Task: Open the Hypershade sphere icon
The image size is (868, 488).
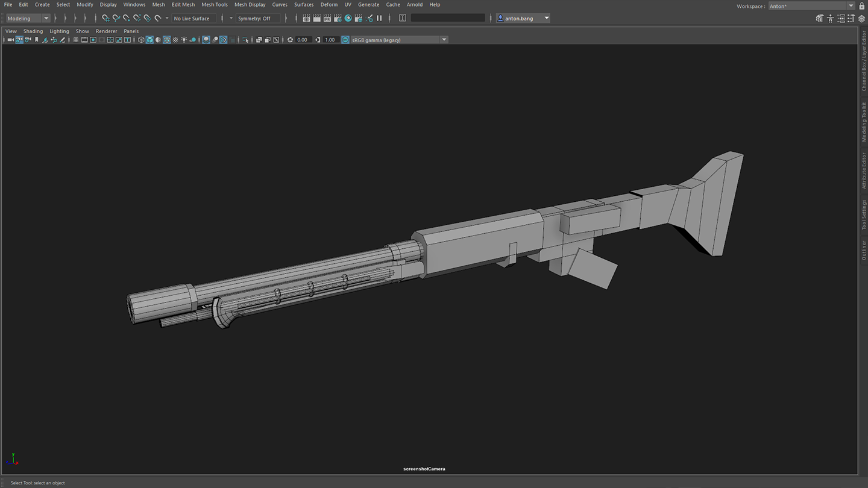Action: pyautogui.click(x=348, y=18)
